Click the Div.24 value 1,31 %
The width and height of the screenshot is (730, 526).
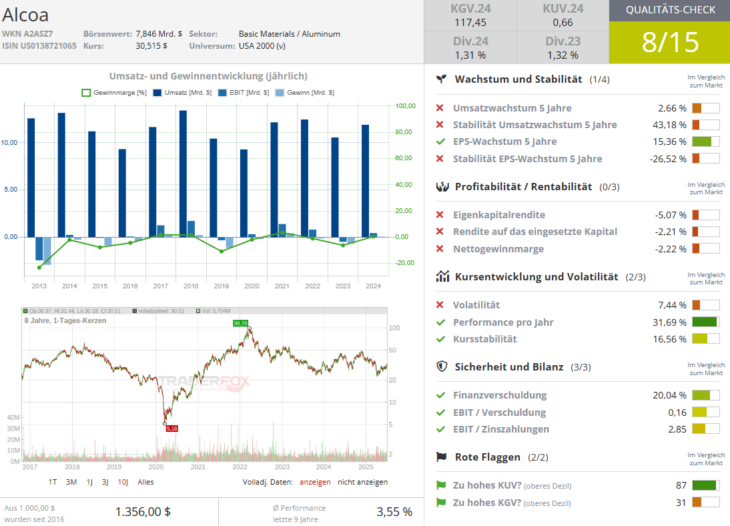(x=470, y=55)
